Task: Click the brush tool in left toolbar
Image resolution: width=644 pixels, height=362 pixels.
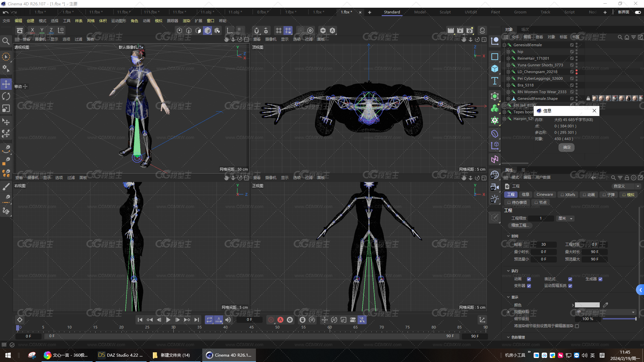Action: pyautogui.click(x=6, y=186)
